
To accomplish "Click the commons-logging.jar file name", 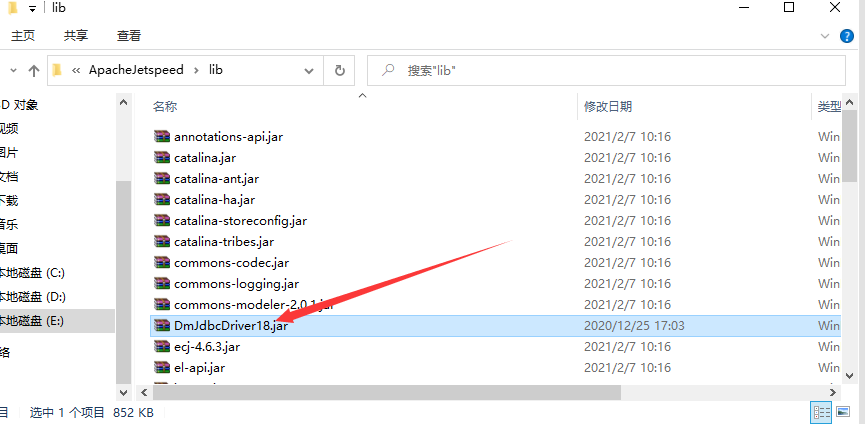I will click(236, 284).
